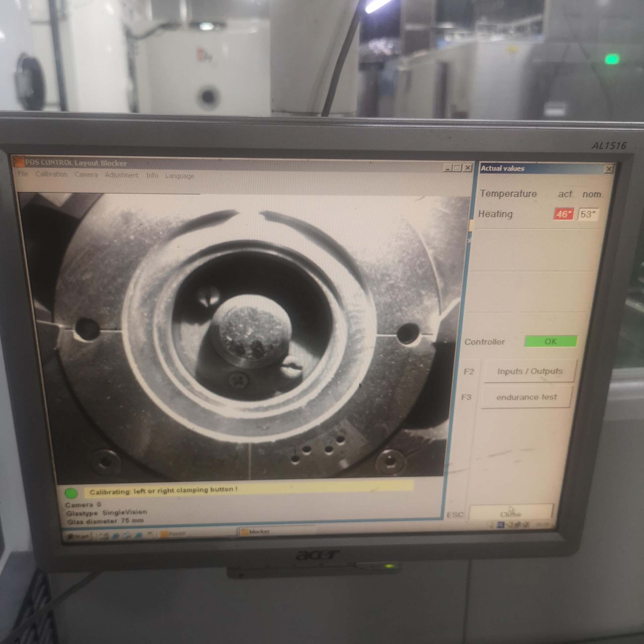Click the nominal heating temperature field
Screen dimensions: 644x644
click(x=588, y=214)
